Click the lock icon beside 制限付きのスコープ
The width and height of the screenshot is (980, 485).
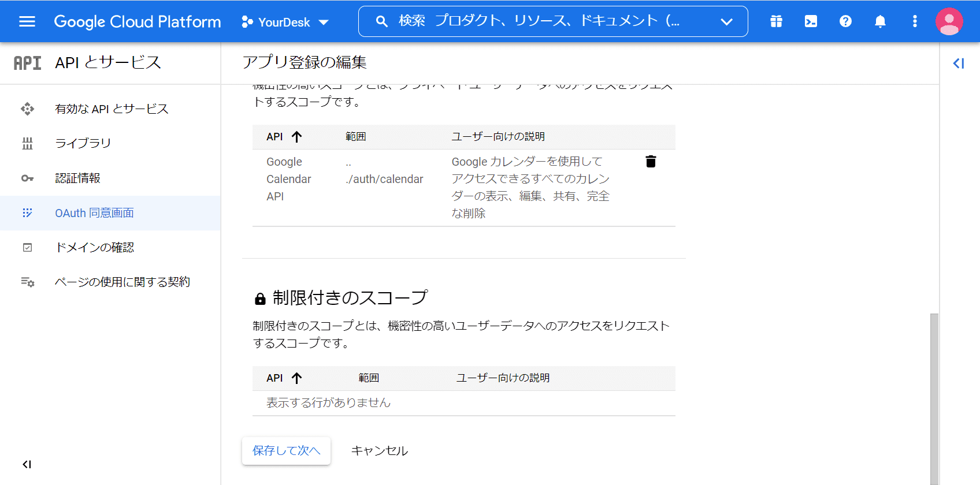point(260,299)
